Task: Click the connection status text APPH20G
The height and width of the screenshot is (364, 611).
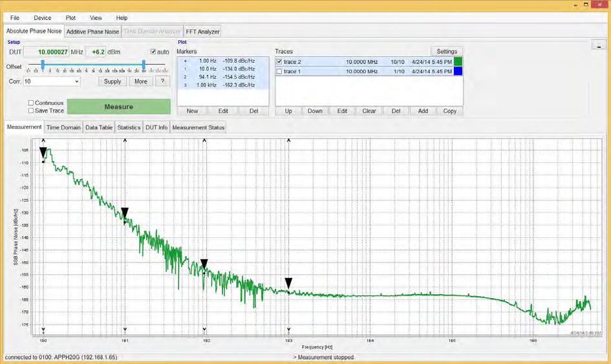Action: point(61,357)
